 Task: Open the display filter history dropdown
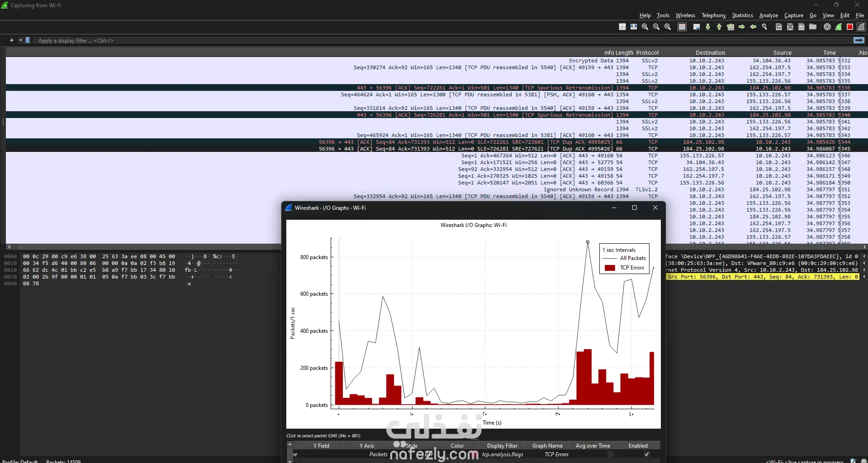point(20,40)
